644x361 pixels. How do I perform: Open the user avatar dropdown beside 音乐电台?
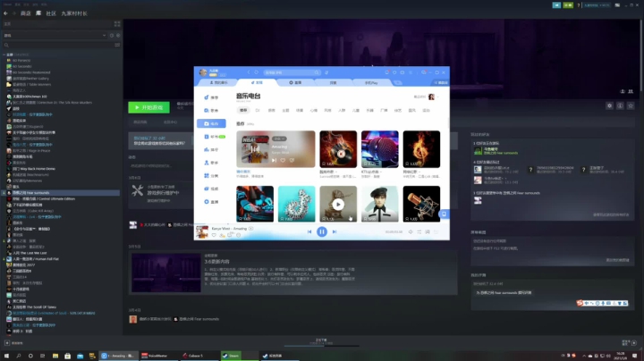point(432,97)
